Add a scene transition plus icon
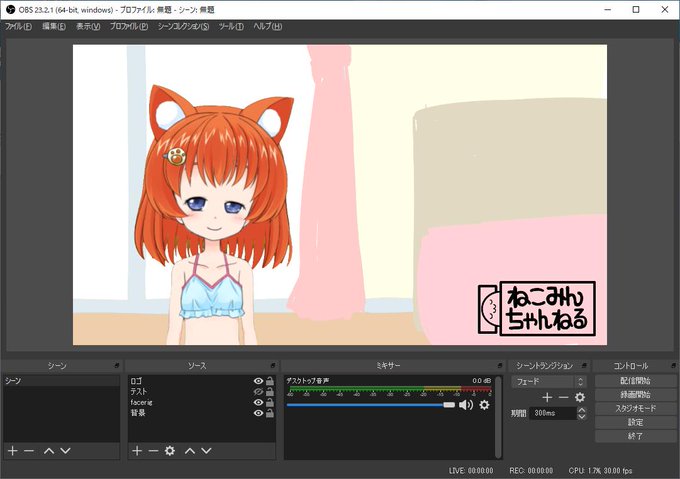 (x=547, y=397)
